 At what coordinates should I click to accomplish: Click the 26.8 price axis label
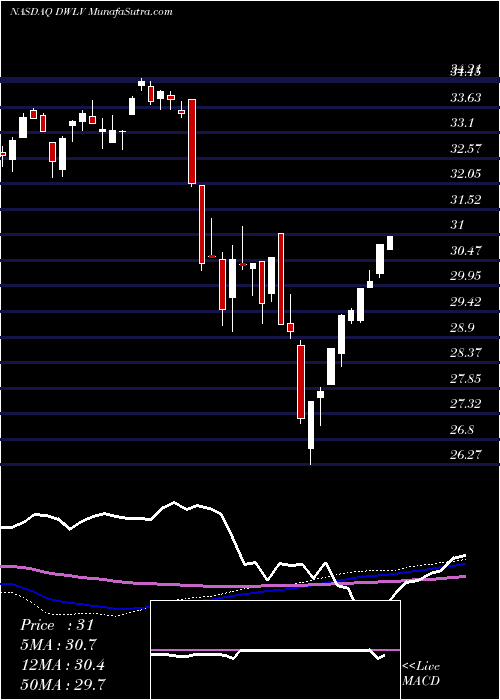[462, 430]
